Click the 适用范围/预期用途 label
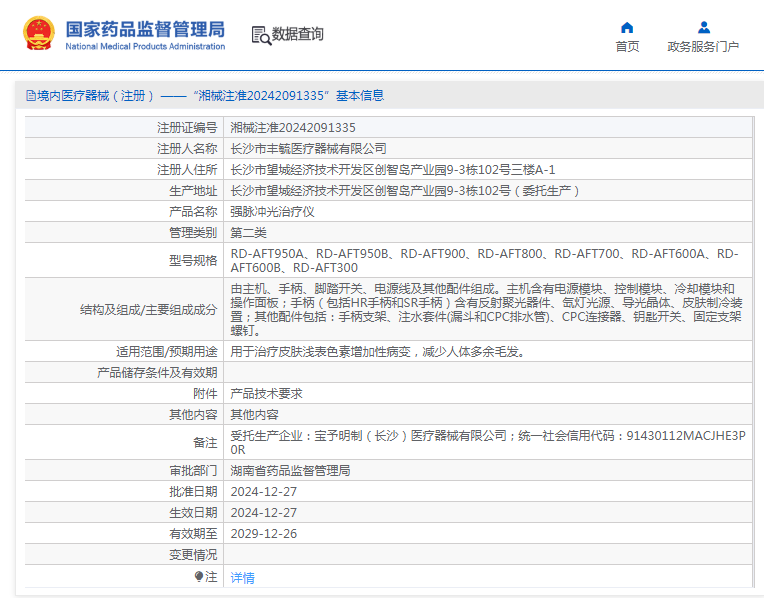 pos(167,351)
